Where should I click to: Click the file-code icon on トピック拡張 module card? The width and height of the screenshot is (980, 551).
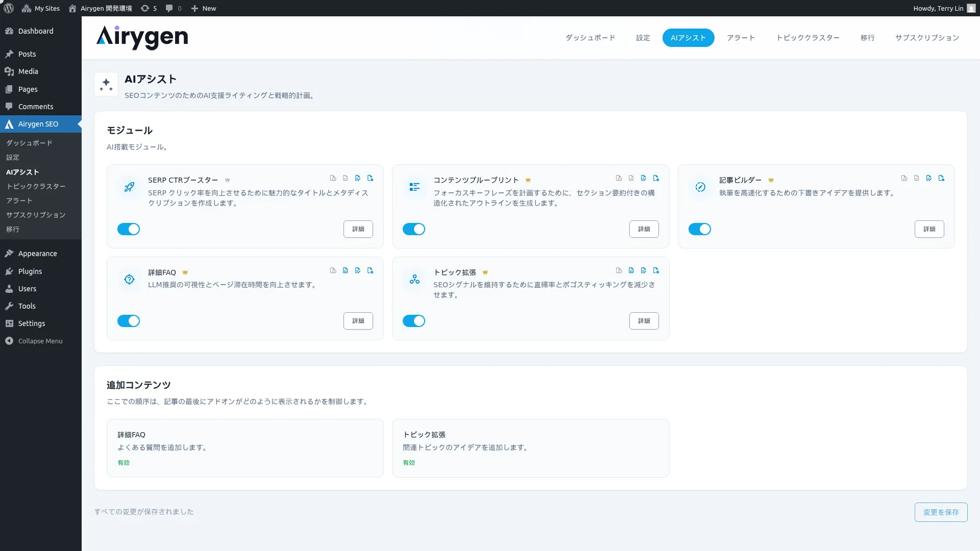(631, 270)
